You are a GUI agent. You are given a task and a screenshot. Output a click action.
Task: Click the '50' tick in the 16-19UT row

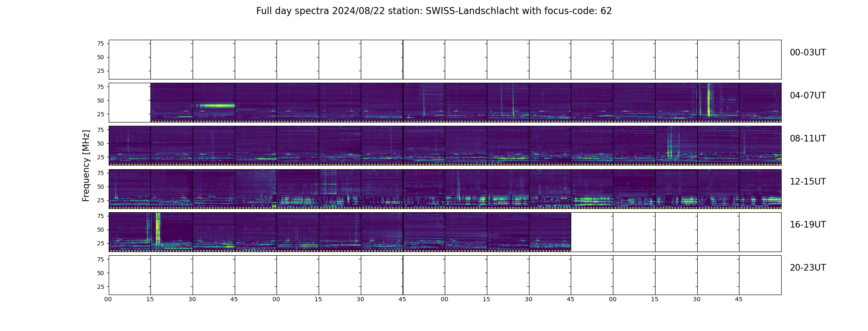pos(100,230)
